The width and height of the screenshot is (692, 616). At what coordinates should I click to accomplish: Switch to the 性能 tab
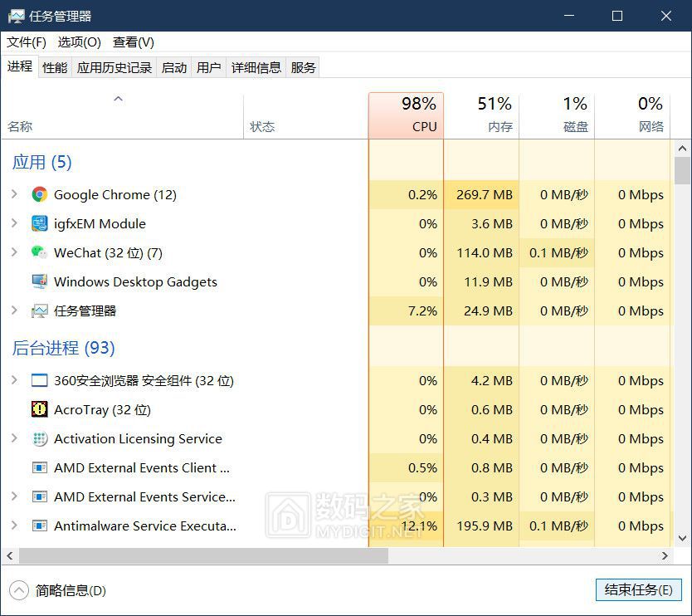point(55,68)
